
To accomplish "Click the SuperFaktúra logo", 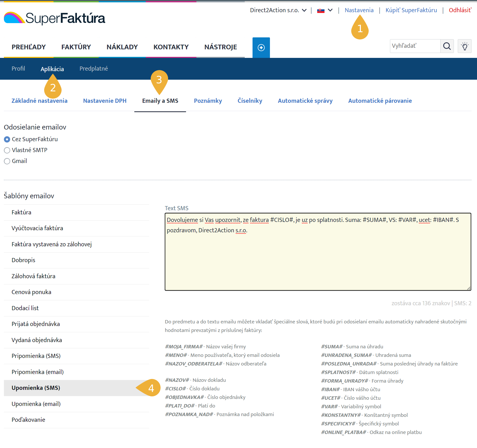I will 55,18.
